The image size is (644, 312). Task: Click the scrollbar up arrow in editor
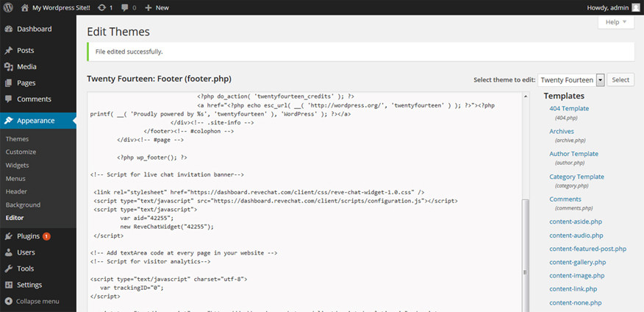[x=525, y=96]
